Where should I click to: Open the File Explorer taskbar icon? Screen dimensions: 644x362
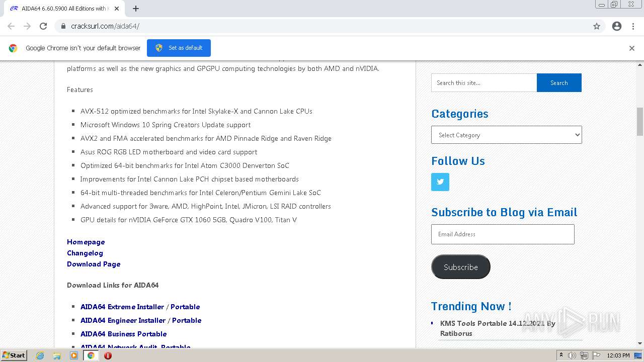57,355
